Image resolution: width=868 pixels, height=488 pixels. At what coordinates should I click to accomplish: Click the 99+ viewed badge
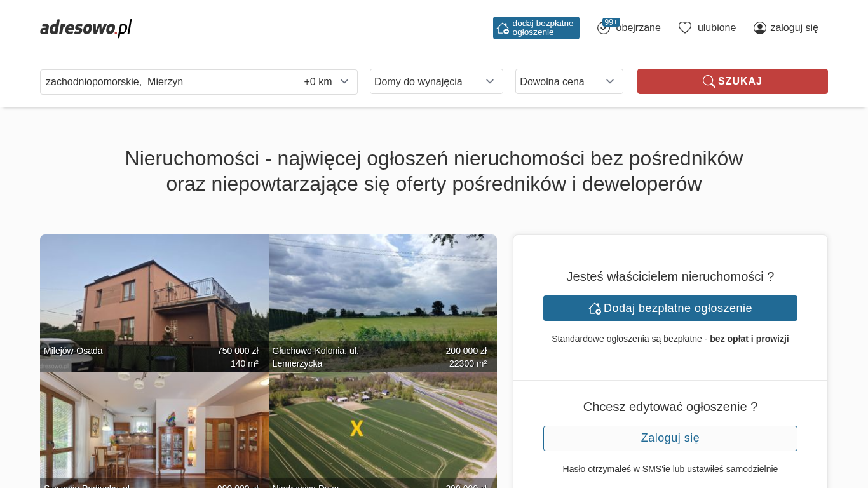point(611,22)
